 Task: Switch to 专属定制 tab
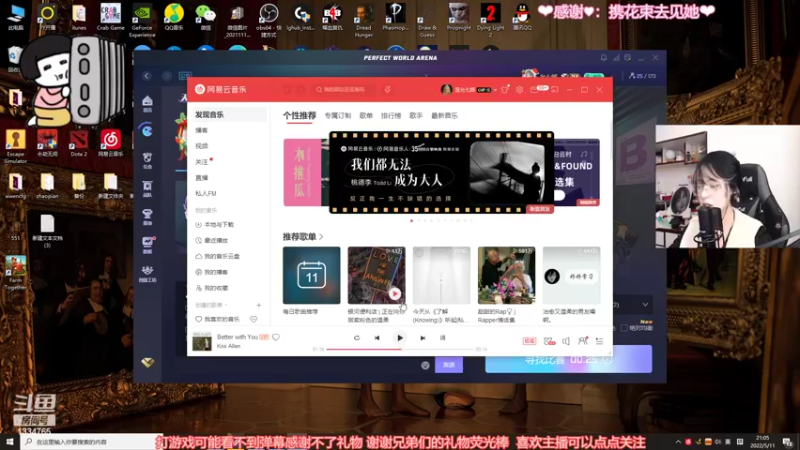[x=338, y=116]
